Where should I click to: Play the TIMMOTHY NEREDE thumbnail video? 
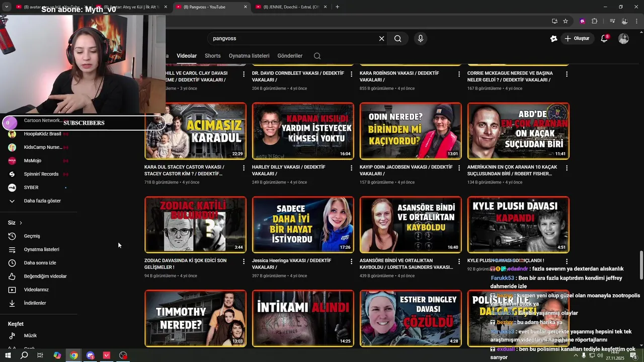[x=195, y=318]
